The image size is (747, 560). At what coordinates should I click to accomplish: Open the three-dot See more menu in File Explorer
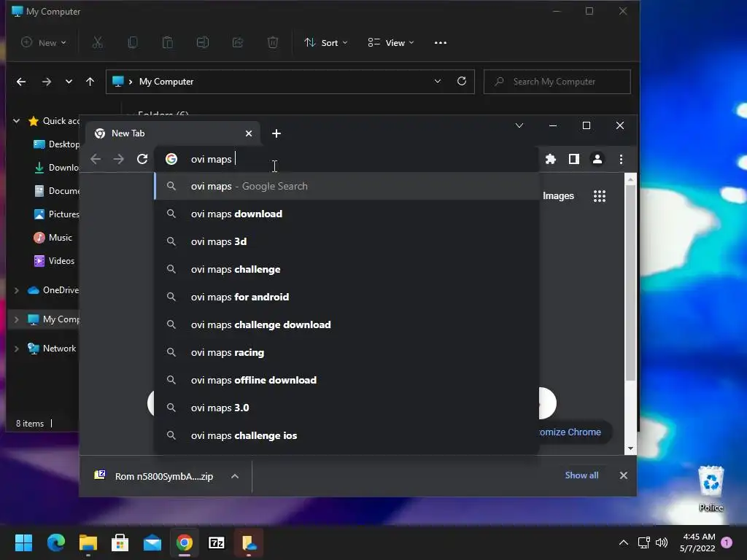tap(441, 42)
